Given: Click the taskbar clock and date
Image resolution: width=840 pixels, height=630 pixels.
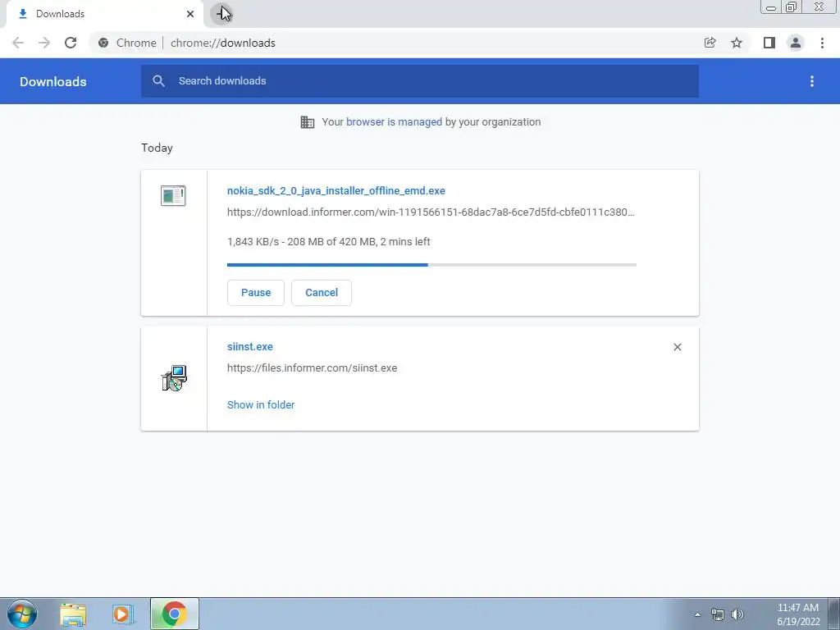Looking at the screenshot, I should coord(798,614).
